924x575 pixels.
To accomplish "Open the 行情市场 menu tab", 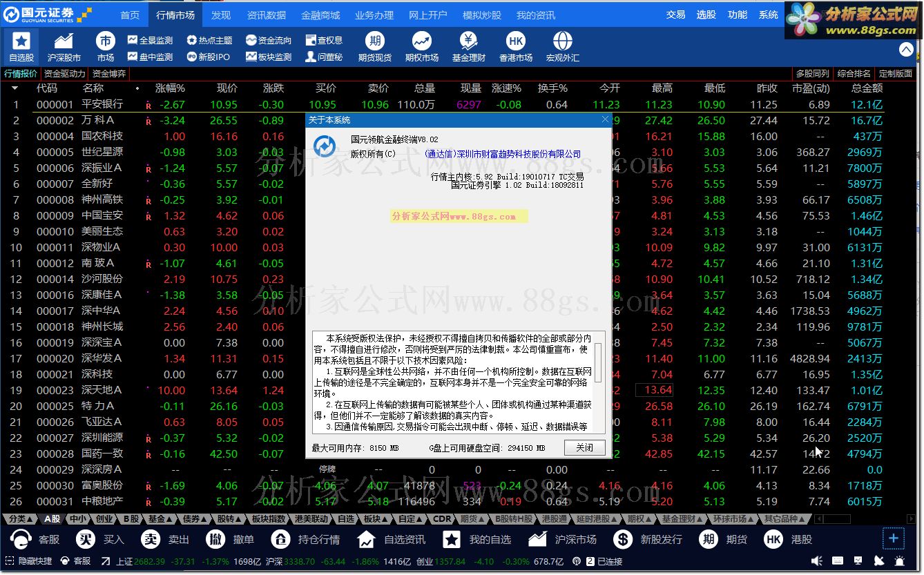I will (175, 14).
